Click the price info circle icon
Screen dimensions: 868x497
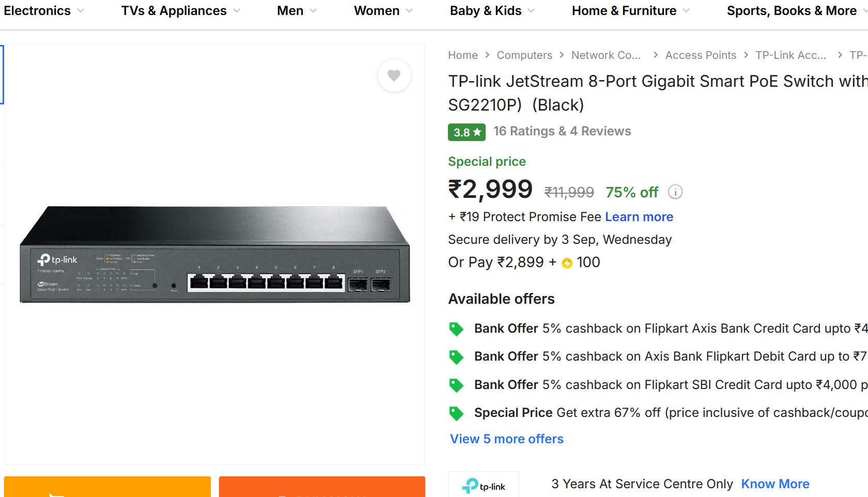tap(675, 192)
